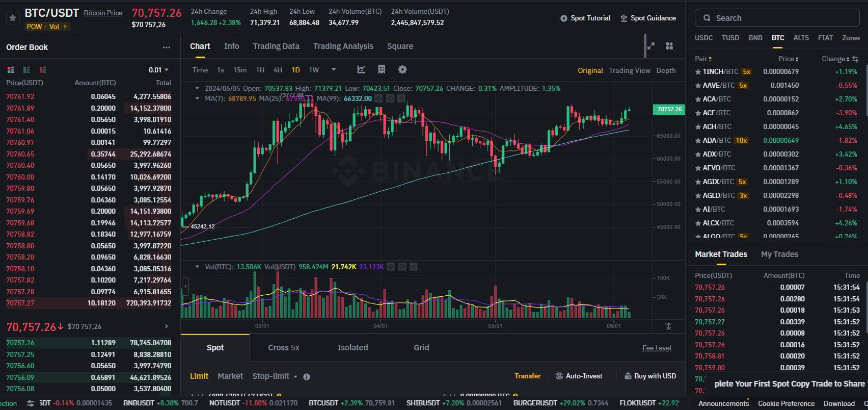Screen dimensions: 868x410
Task: Open Cookie Preference link
Action: coord(786,403)
